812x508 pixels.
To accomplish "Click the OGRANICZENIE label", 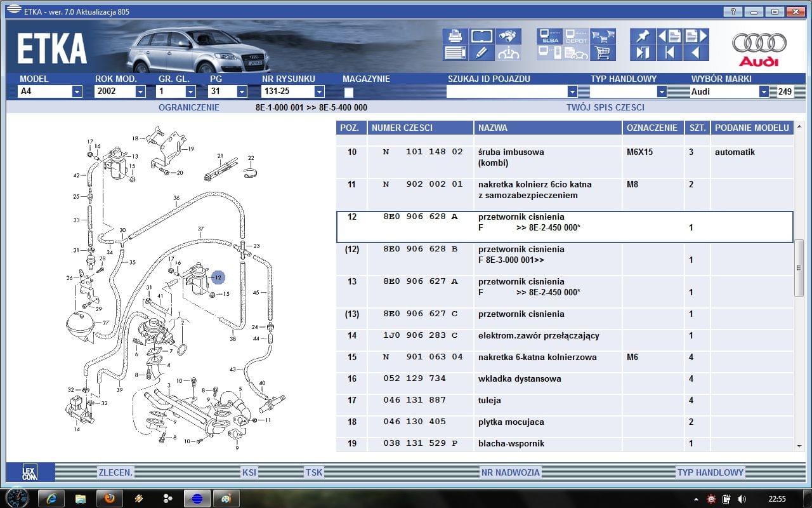I will tap(189, 107).
